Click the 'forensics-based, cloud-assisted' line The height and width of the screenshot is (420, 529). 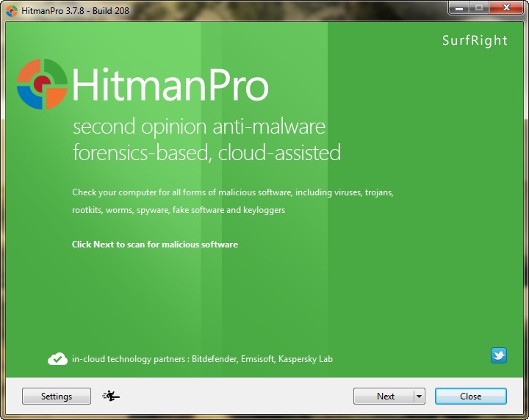click(x=206, y=153)
